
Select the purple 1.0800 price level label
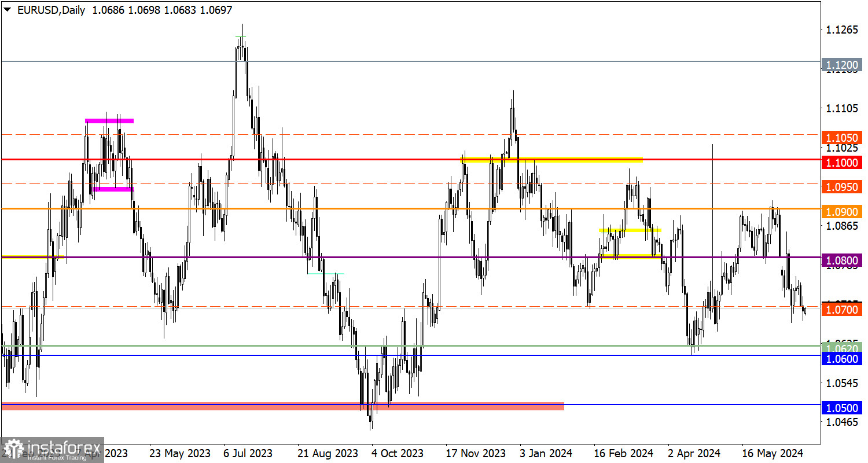pos(841,260)
